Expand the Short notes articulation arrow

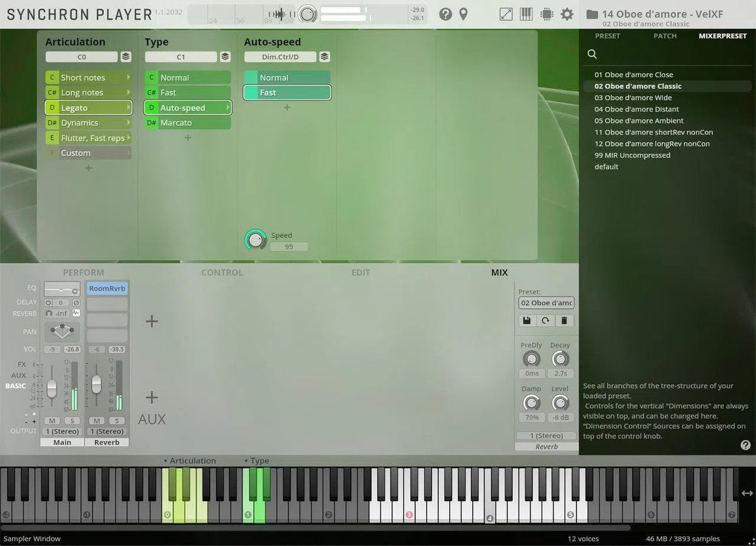(129, 77)
